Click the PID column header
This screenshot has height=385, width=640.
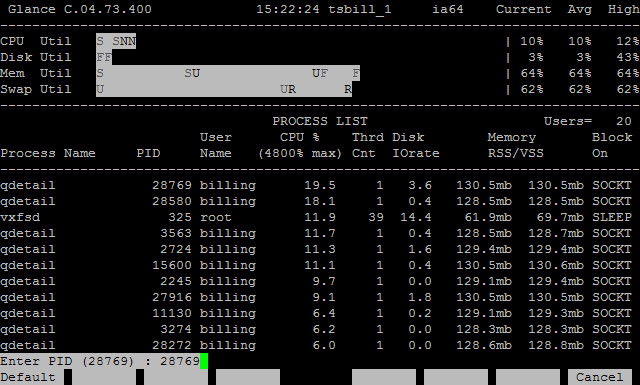pyautogui.click(x=148, y=154)
